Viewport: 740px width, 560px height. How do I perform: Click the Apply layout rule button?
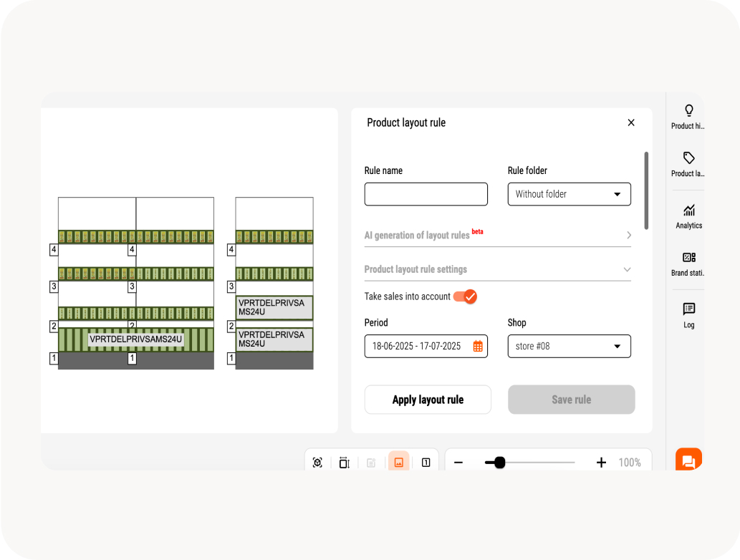coord(428,400)
